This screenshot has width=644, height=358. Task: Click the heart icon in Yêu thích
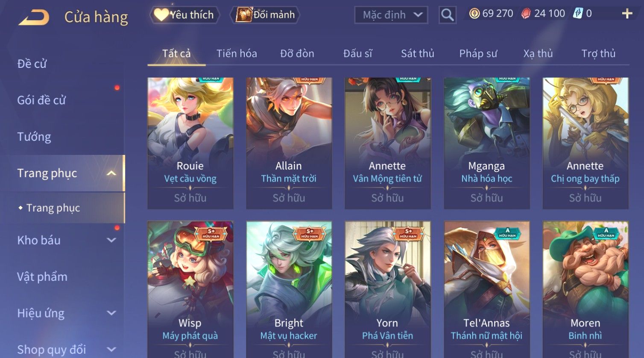[x=161, y=15]
